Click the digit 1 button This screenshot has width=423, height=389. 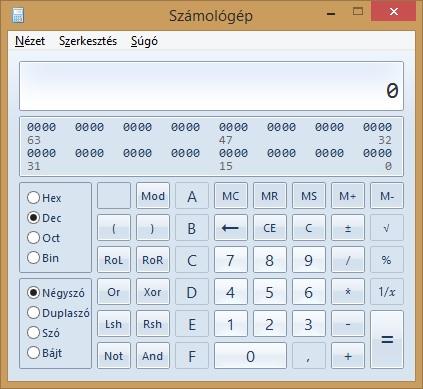[231, 324]
